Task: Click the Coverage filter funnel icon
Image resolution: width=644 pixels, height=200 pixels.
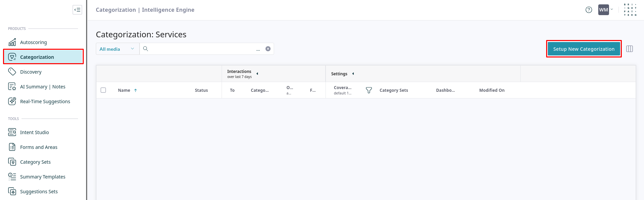Action: [369, 90]
